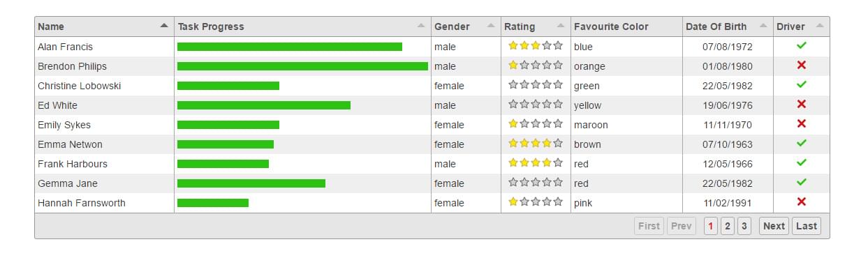
Task: Click Brendon Philips's full progress bar
Action: pos(302,66)
